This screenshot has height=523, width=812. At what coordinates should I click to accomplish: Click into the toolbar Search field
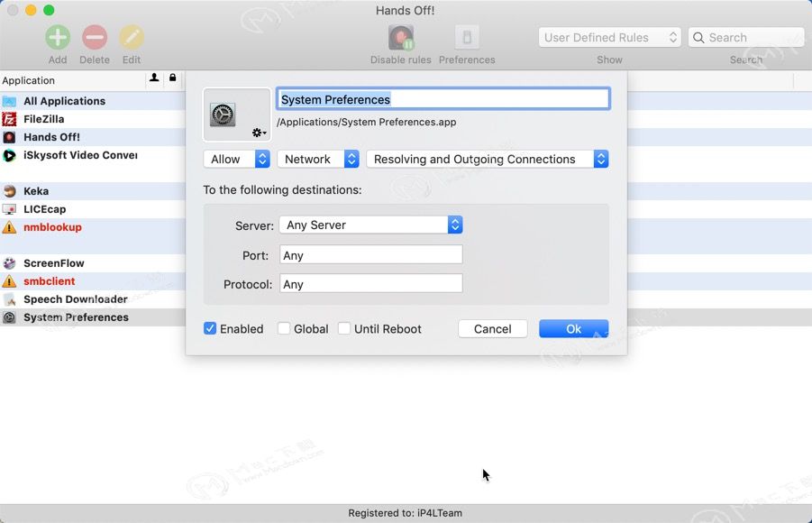[746, 37]
